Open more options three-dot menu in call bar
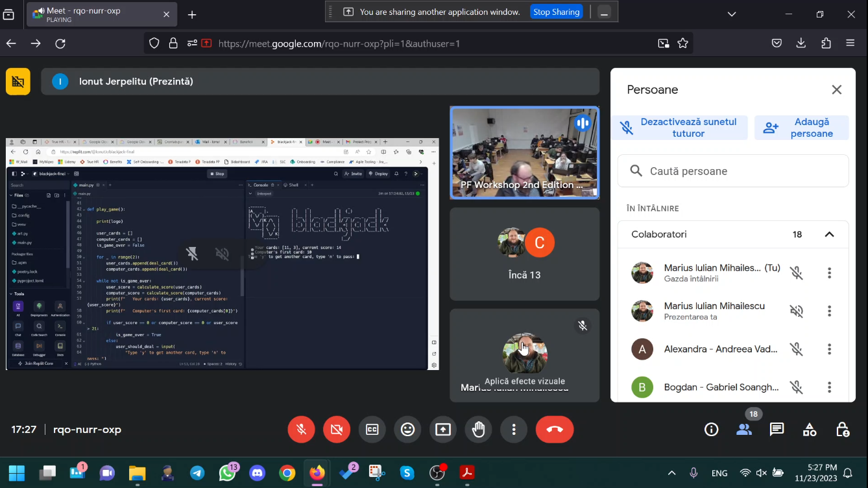The image size is (868, 488). click(514, 430)
